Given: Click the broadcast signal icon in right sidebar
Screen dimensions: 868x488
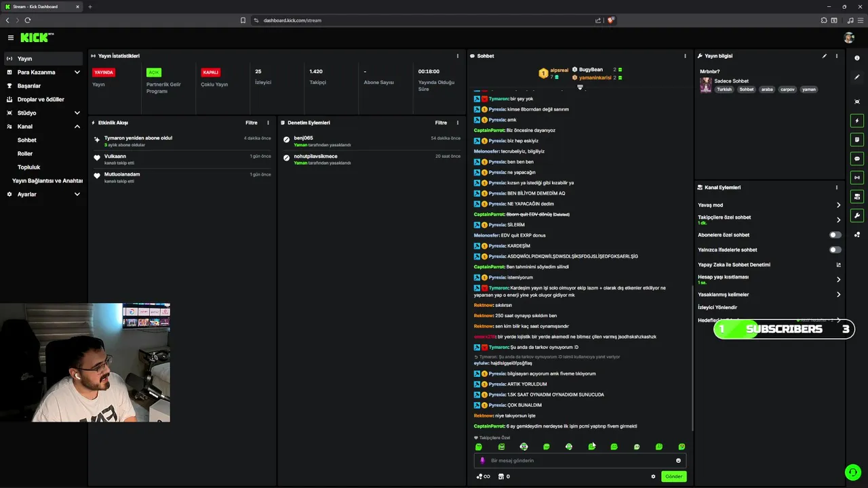Looking at the screenshot, I should click(857, 178).
